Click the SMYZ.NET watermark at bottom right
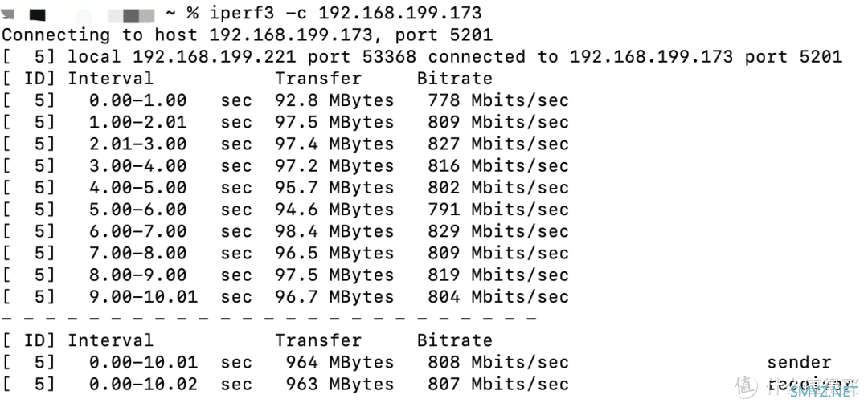Screen dimensions: 868x407 823,392
